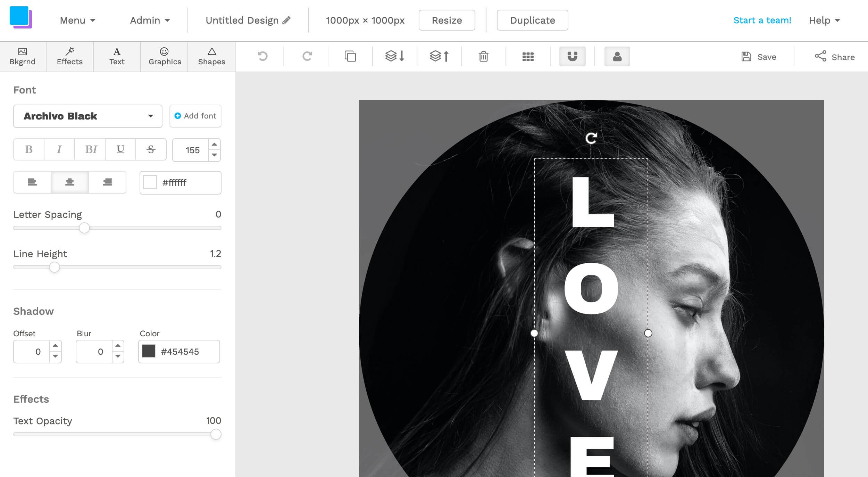Toggle italic text formatting

(59, 150)
